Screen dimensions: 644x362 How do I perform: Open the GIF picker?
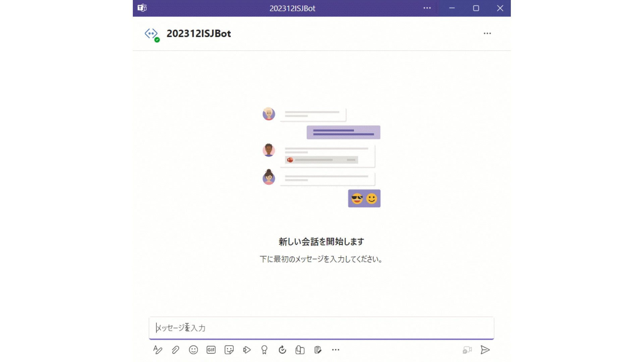[x=211, y=350]
